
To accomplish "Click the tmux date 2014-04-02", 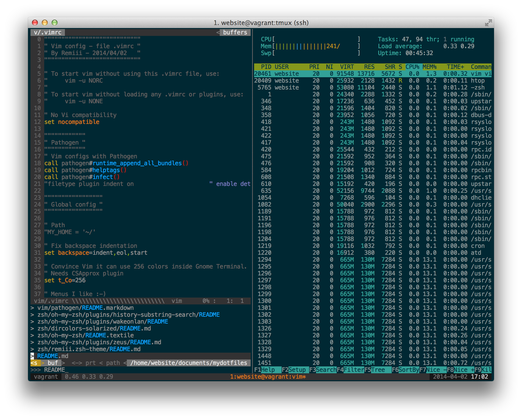I will coord(450,377).
